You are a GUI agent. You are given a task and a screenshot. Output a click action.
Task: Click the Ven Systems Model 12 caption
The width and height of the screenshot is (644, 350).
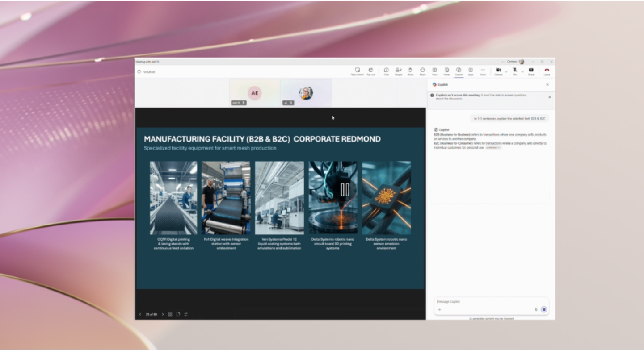pyautogui.click(x=279, y=244)
